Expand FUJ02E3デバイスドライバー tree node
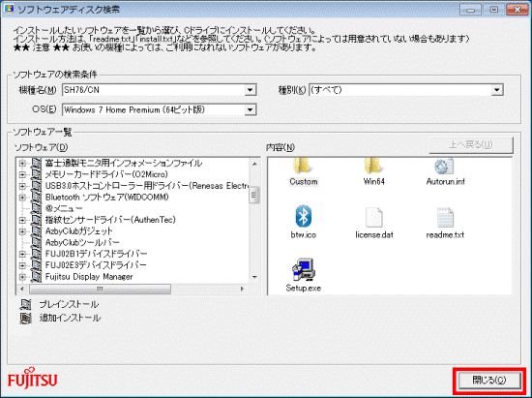532x398 pixels. click(x=22, y=265)
